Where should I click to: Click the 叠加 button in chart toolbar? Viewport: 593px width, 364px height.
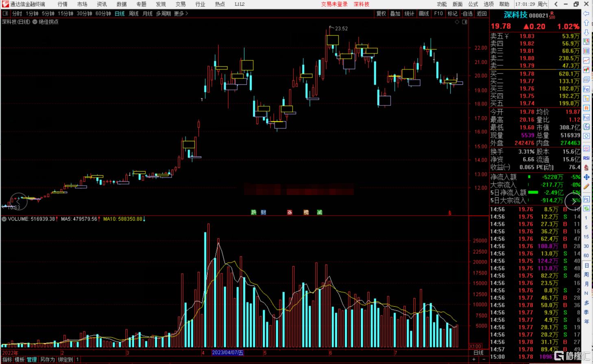pos(395,13)
